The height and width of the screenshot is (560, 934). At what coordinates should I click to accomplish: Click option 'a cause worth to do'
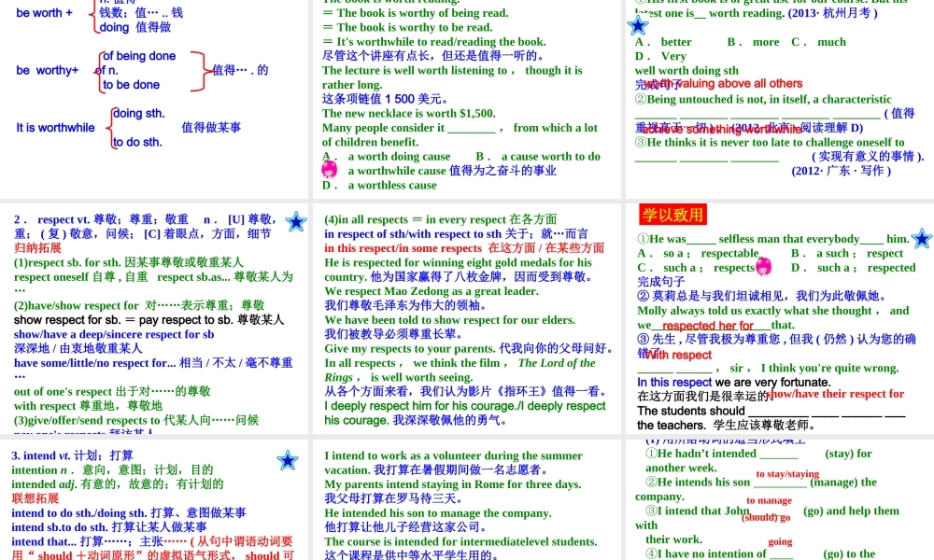(551, 157)
